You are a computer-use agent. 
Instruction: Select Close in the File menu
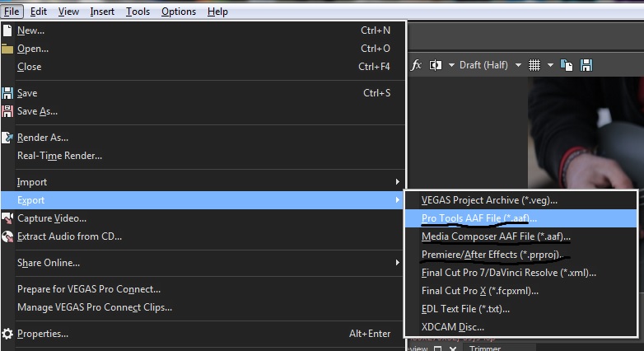203,67
